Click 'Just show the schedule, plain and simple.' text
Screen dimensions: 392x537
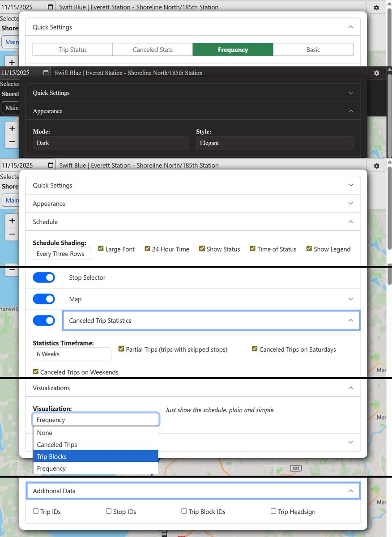pos(220,410)
